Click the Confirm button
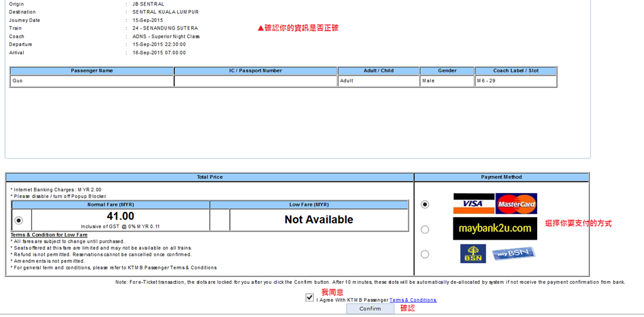Screen dimensions: 644x317 coord(370,309)
